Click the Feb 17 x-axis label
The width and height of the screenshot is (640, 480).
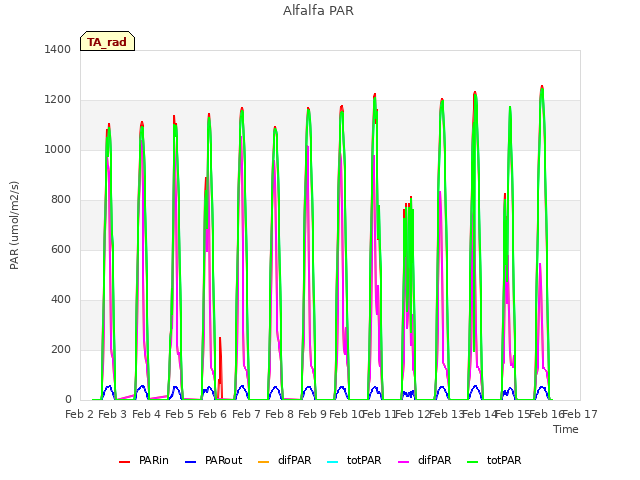pos(580,414)
